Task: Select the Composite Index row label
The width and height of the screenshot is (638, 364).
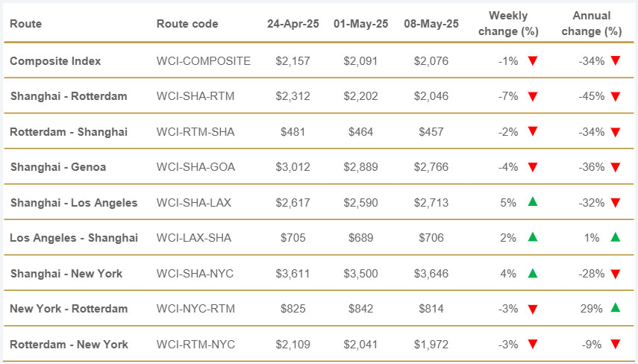Action: pyautogui.click(x=55, y=61)
